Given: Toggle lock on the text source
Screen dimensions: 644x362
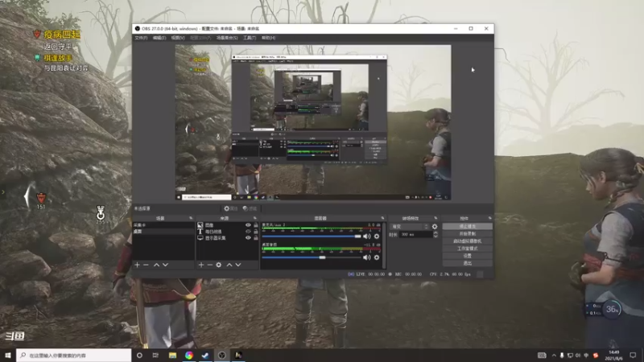Looking at the screenshot, I should click(x=256, y=232).
